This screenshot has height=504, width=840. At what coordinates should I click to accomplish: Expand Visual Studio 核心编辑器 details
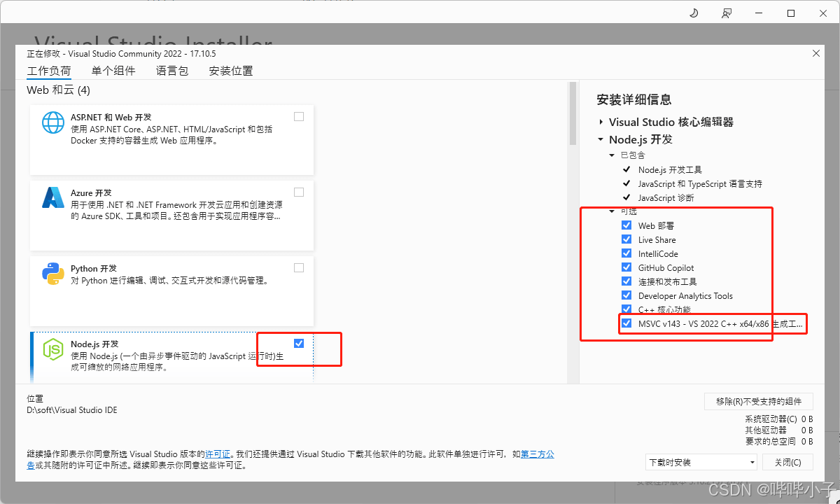tap(601, 122)
